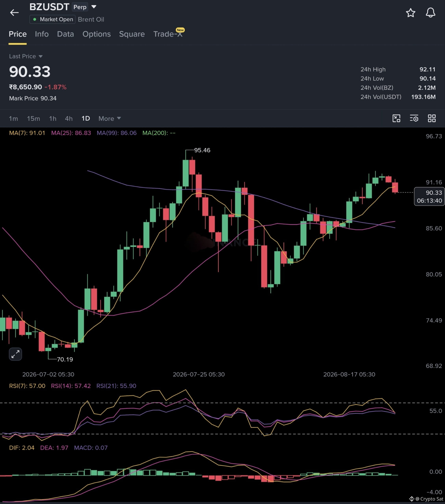Screen dimensions: 445x504
Task: Select the 4h timeframe
Action: point(69,119)
